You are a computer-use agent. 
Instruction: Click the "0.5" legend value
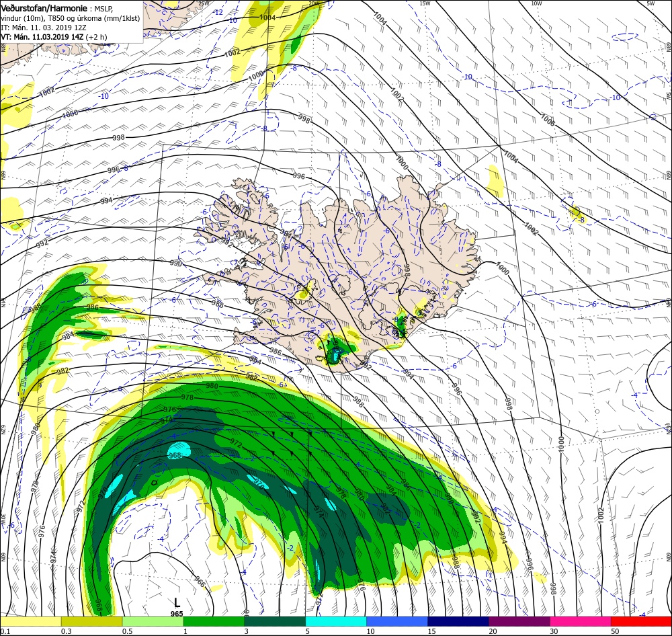127,631
